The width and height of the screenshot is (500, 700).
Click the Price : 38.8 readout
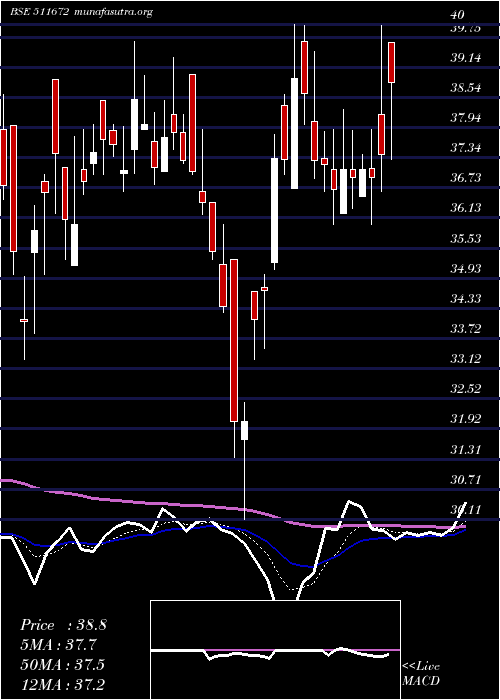tap(63, 625)
